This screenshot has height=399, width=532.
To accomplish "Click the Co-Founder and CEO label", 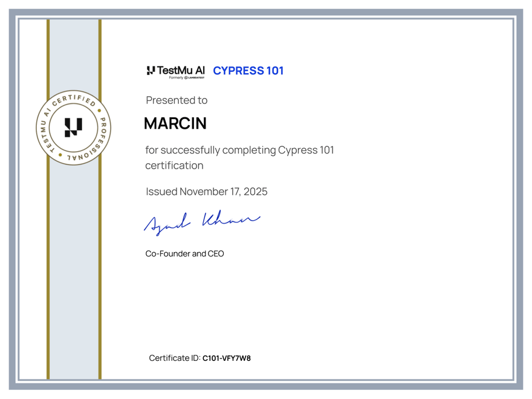I will coord(184,253).
